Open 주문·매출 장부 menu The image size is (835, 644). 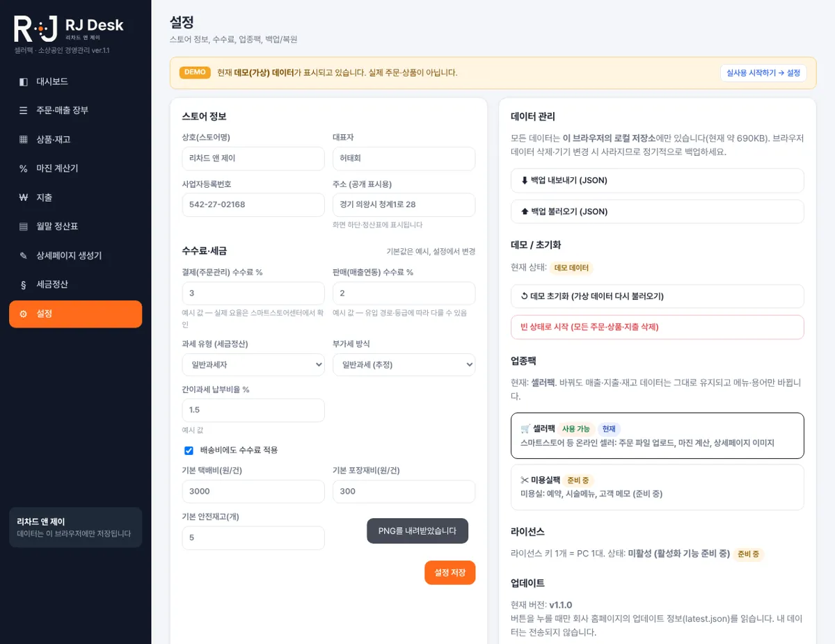(x=75, y=111)
